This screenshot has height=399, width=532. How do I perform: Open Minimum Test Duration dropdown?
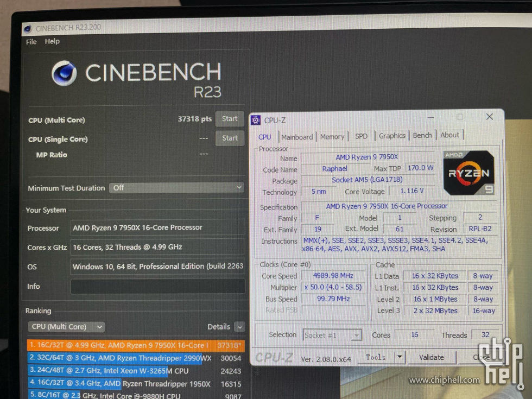click(x=176, y=188)
